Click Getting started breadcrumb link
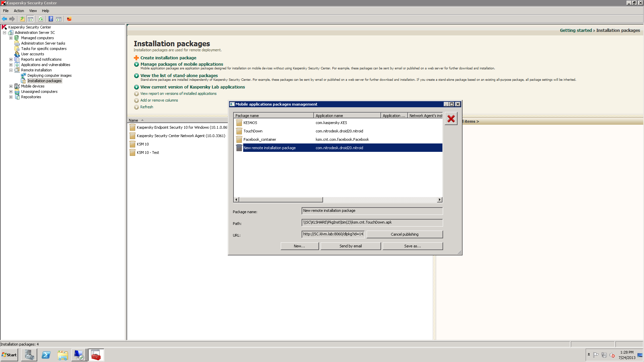 pyautogui.click(x=576, y=30)
